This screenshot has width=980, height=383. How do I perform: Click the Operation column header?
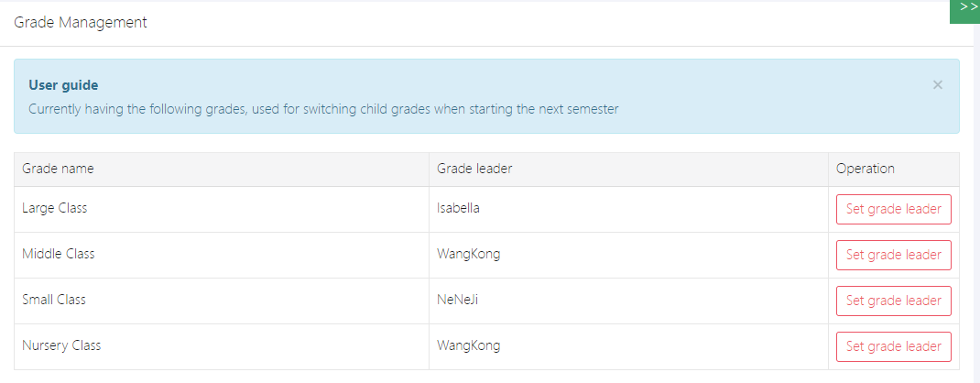(x=865, y=169)
